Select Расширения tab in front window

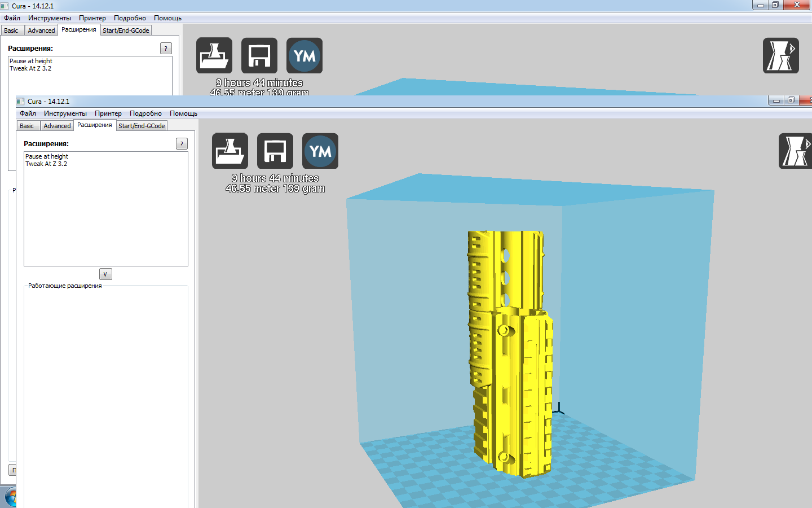[x=95, y=125]
